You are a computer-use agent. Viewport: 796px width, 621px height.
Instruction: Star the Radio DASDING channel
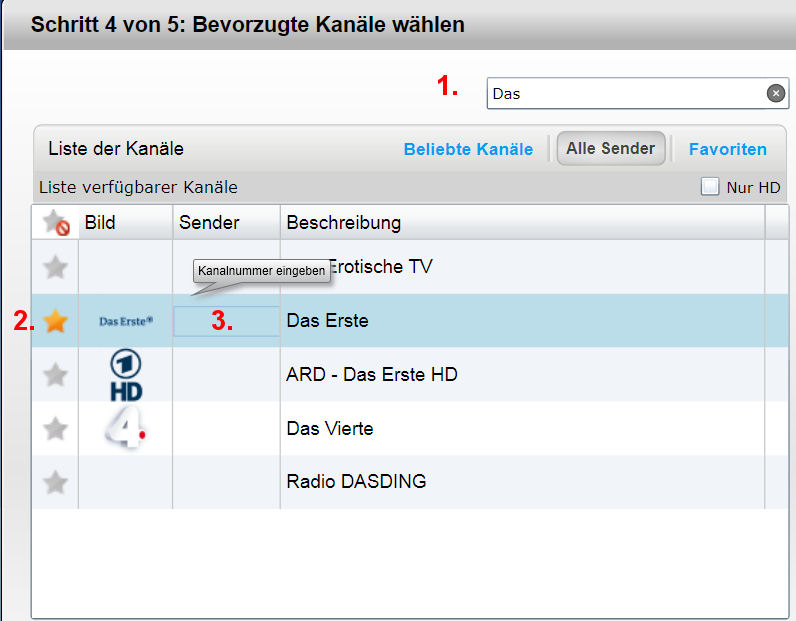pyautogui.click(x=56, y=482)
